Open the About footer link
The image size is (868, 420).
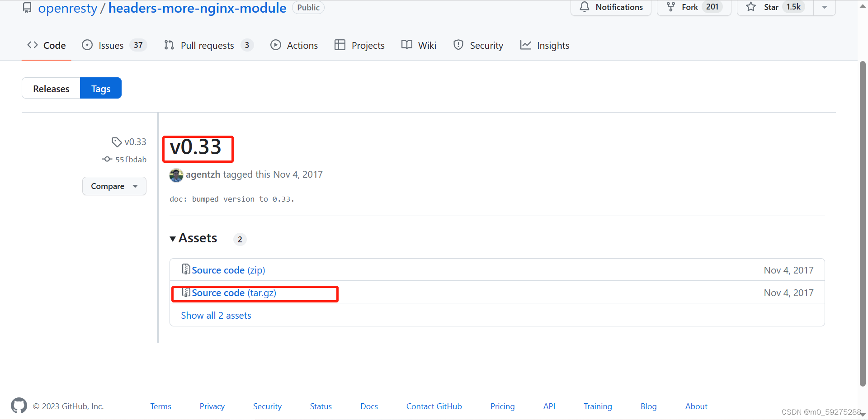click(696, 406)
